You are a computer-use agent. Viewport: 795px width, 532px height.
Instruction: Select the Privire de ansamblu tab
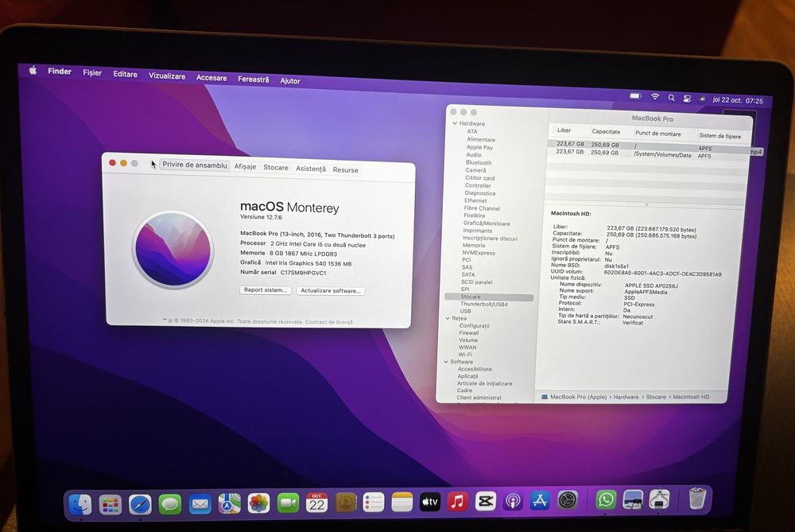pyautogui.click(x=195, y=165)
